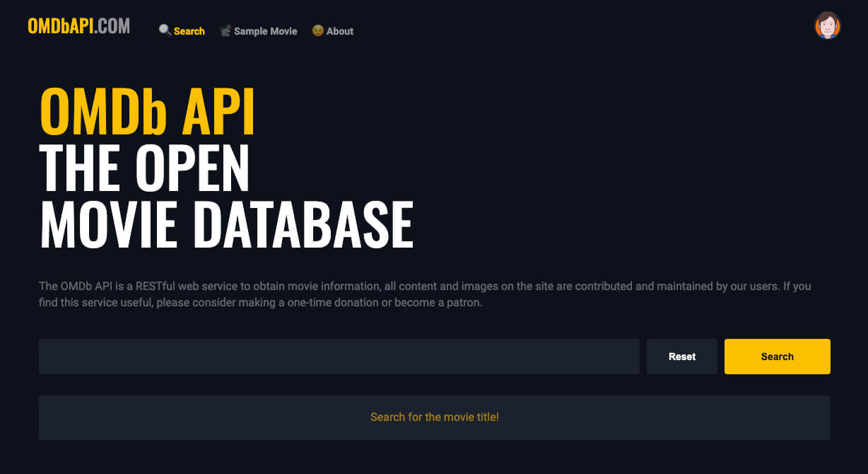The image size is (868, 474).
Task: Click the 'MOVIE DATABASE' heading line
Action: pos(226,225)
